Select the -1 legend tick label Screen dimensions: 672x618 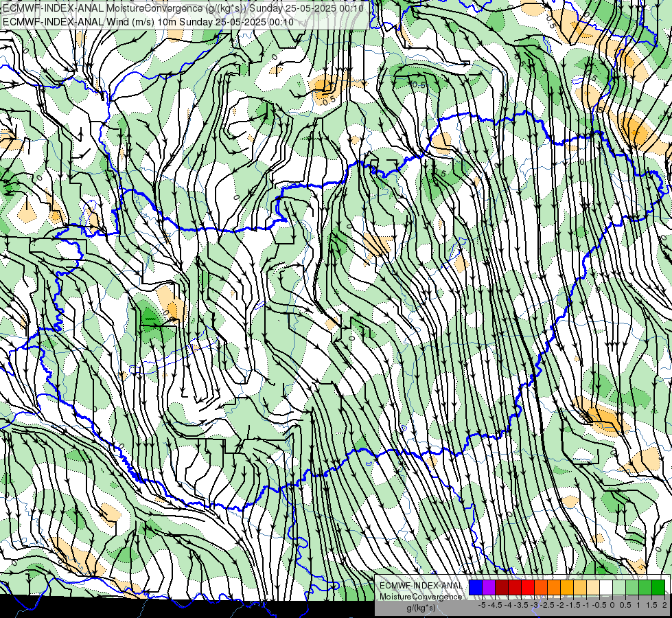586,605
